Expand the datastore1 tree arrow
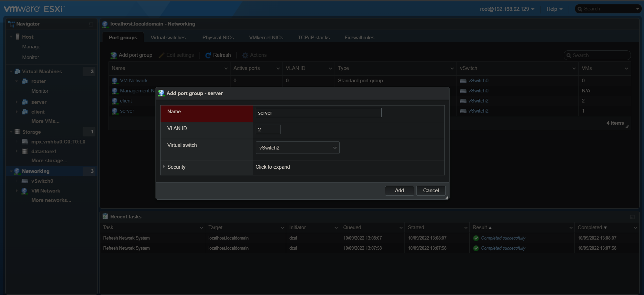This screenshot has height=295, width=644. [16, 151]
